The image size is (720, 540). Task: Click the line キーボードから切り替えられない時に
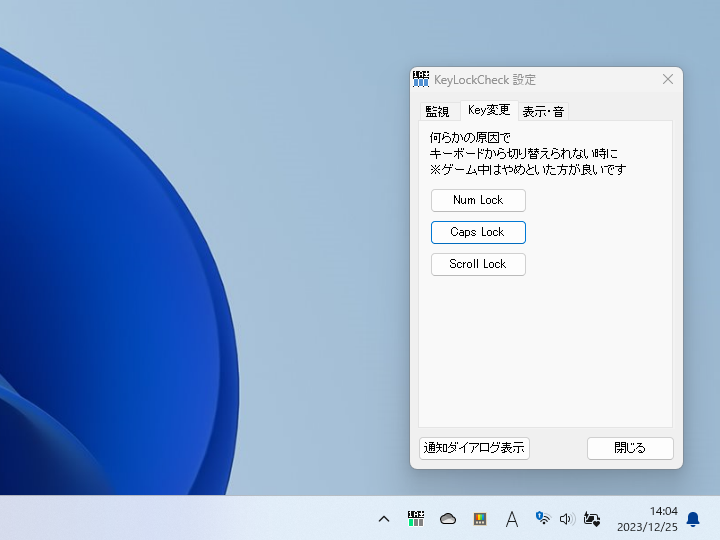click(524, 153)
